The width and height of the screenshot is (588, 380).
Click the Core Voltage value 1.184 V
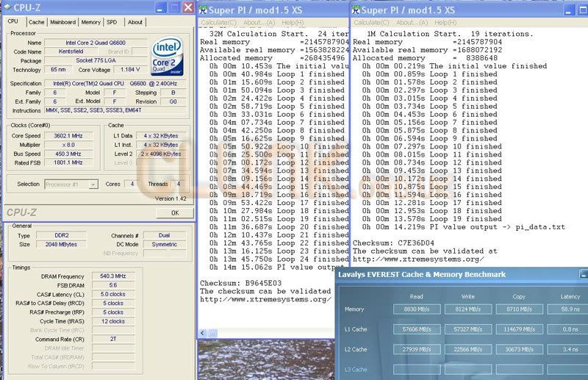[x=130, y=69]
